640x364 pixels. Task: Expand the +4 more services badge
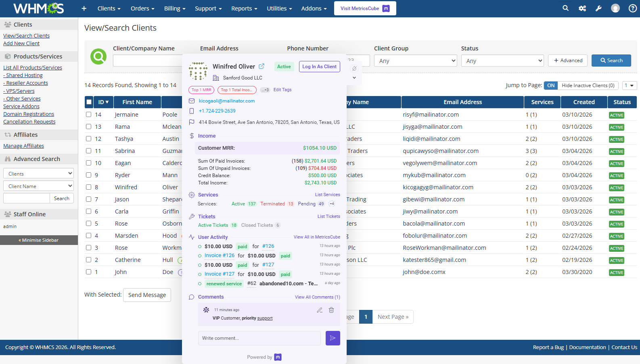point(332,204)
